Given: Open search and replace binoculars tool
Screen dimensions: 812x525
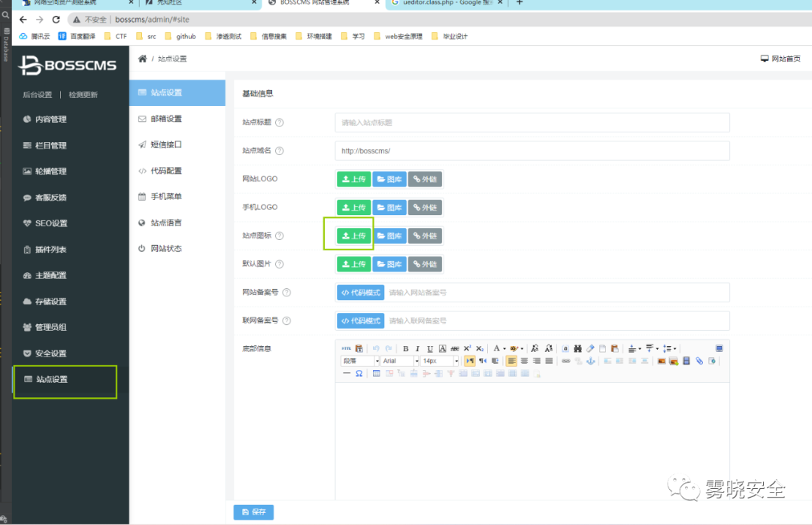Looking at the screenshot, I should tap(577, 348).
